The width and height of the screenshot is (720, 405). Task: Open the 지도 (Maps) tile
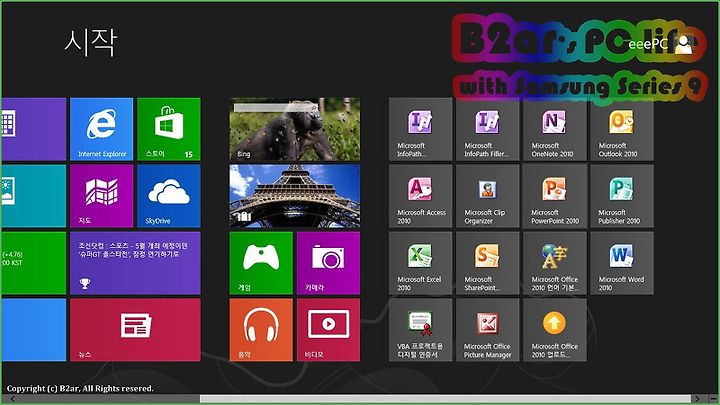(101, 196)
